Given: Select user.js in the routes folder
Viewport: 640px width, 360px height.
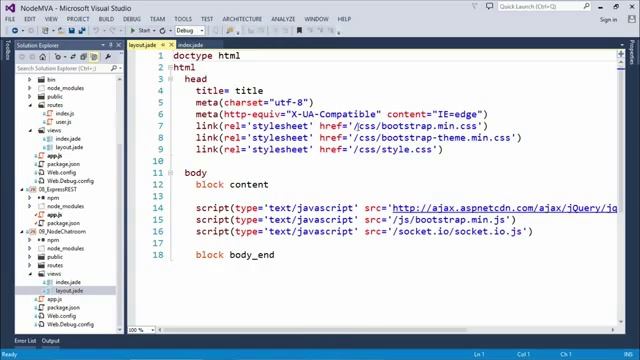Looking at the screenshot, I should (x=63, y=122).
